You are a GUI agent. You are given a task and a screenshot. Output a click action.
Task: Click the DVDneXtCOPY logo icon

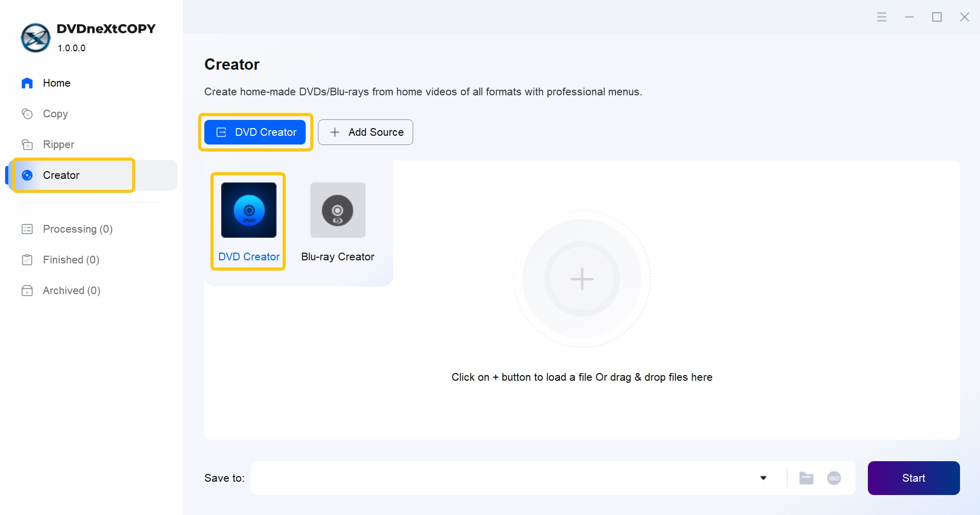tap(35, 38)
